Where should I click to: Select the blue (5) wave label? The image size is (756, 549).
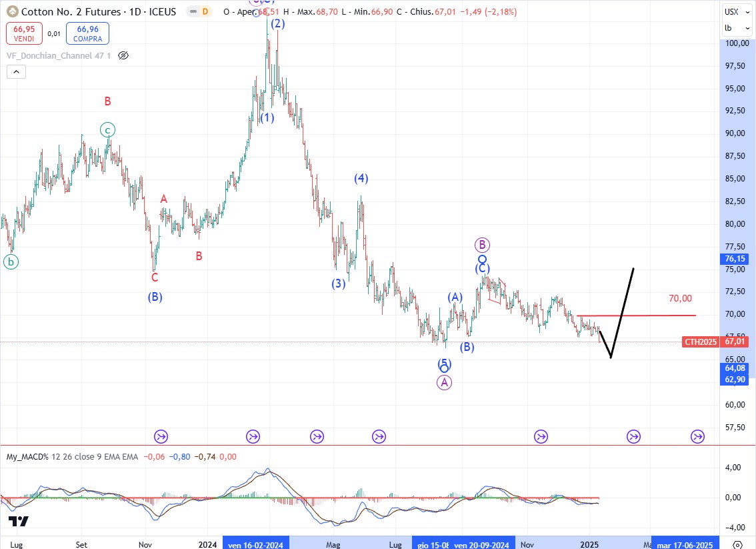click(444, 363)
